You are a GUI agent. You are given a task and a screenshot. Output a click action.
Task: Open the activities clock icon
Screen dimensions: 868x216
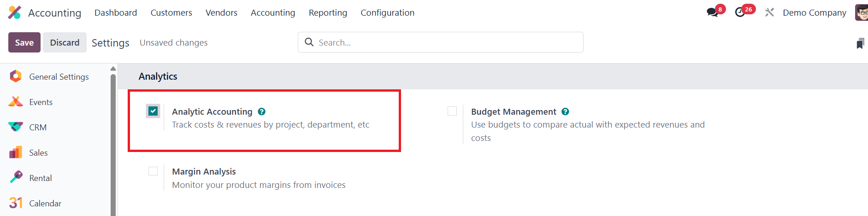point(740,12)
